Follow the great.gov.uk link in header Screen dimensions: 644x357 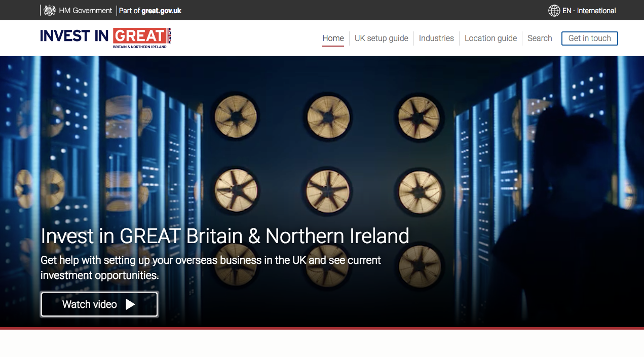coord(161,11)
